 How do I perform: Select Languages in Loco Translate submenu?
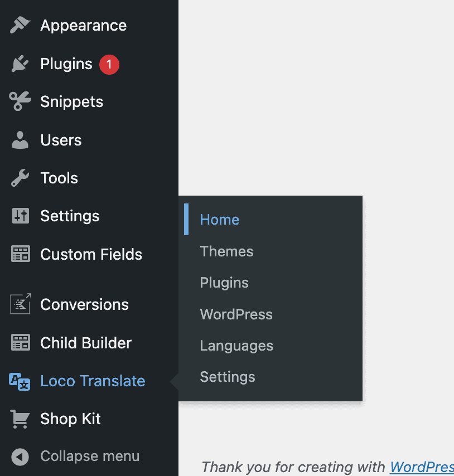[236, 346]
